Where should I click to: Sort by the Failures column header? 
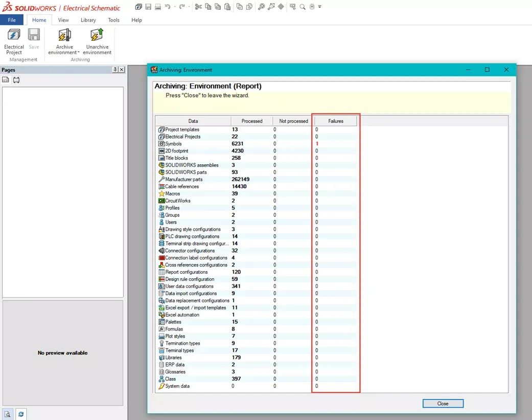[336, 121]
